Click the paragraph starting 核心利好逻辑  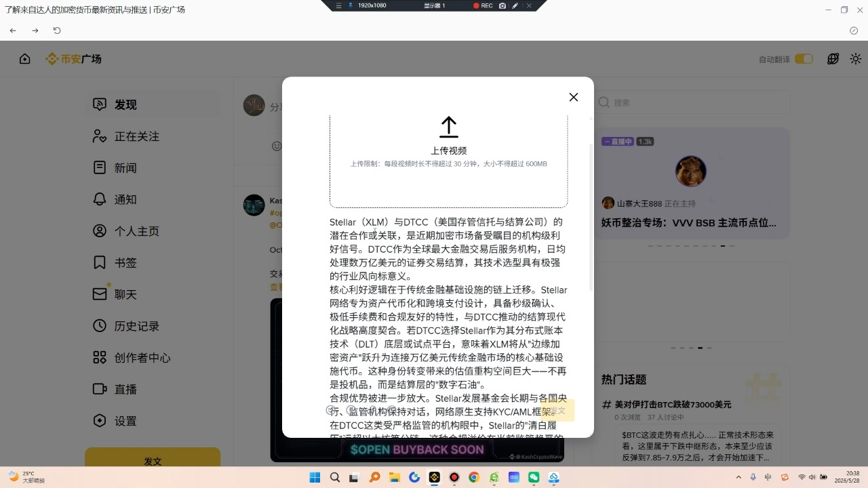[x=448, y=338]
